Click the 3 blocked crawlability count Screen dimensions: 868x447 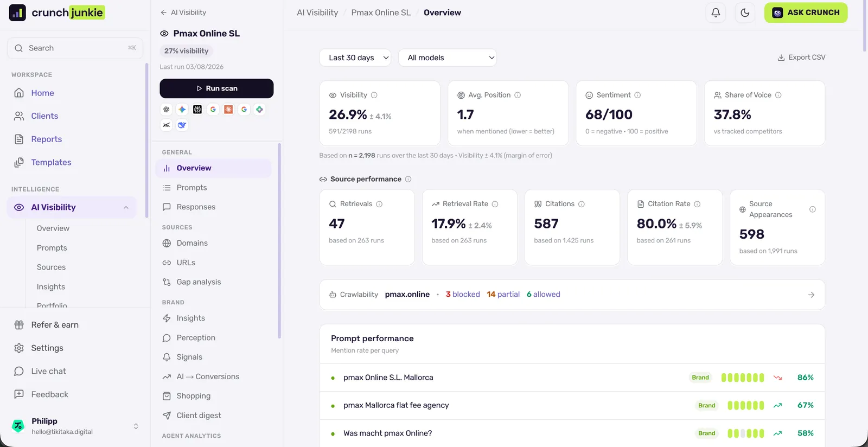(x=463, y=295)
